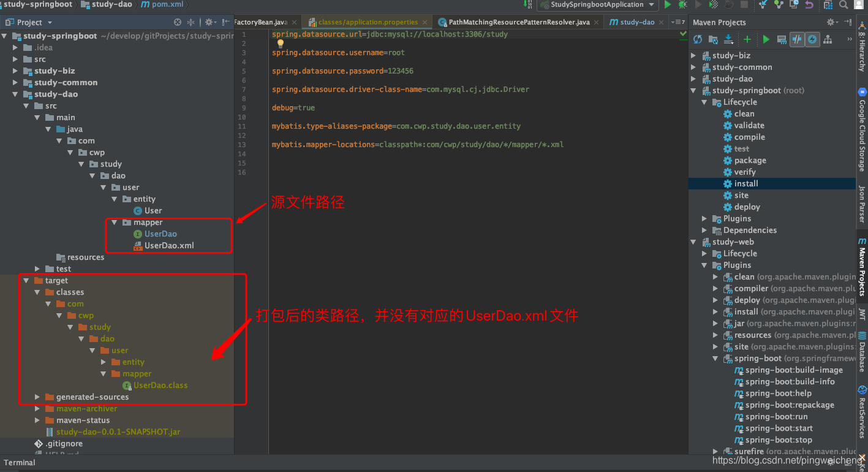Open Project panel settings gear

(210, 22)
